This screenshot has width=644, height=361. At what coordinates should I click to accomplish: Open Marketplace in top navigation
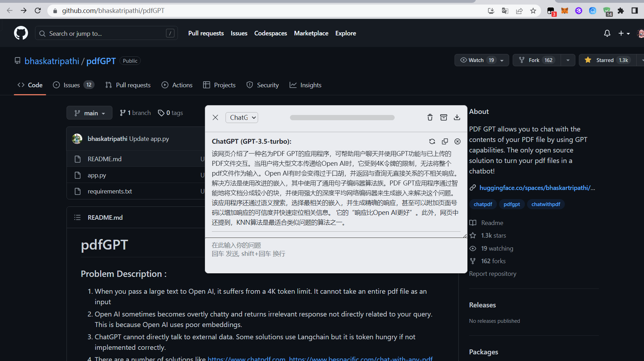311,33
